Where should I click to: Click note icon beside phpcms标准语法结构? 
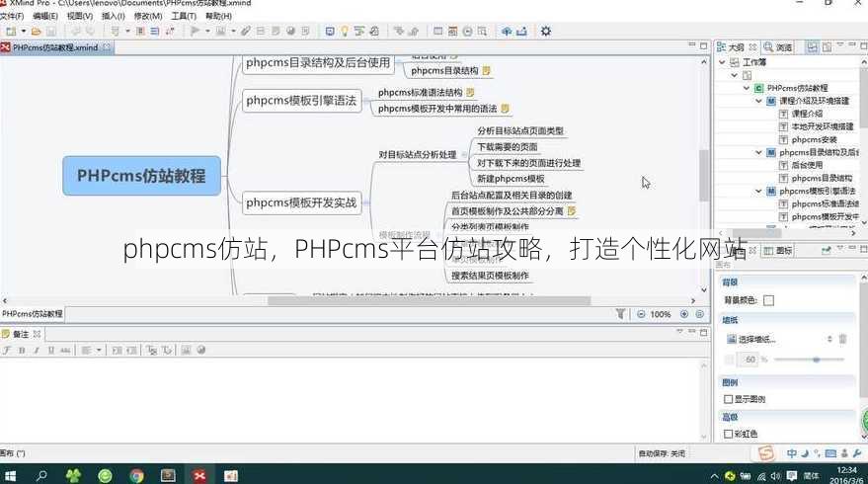470,93
